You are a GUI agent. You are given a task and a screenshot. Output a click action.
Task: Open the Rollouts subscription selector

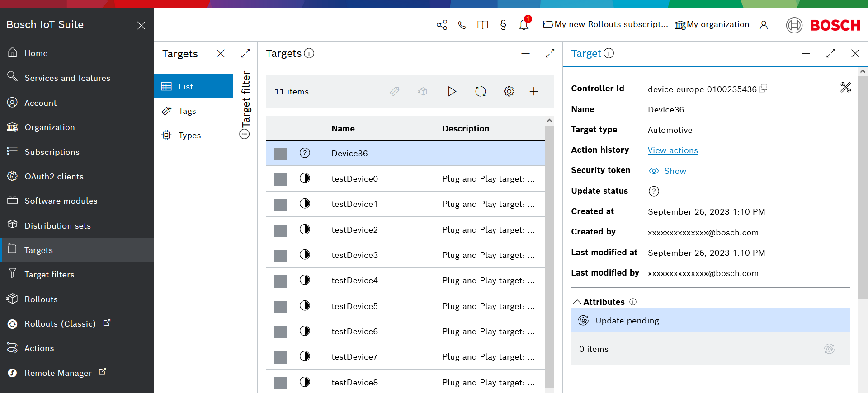pos(605,24)
